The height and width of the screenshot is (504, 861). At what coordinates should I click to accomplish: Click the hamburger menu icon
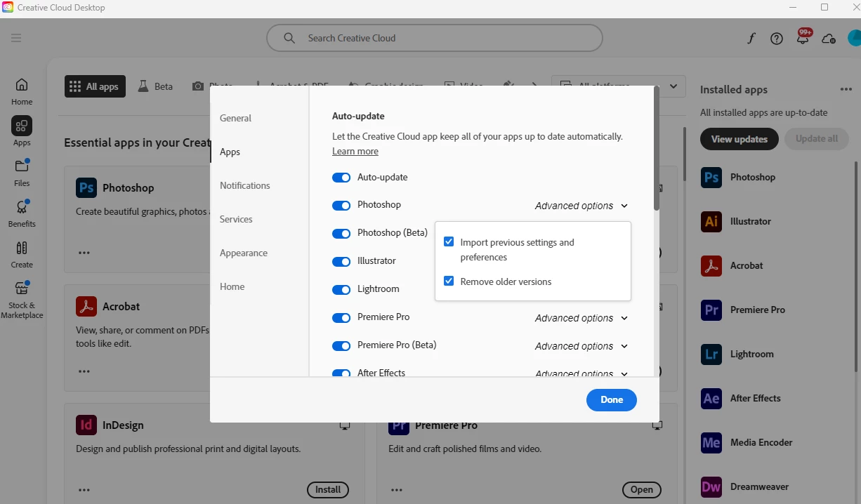click(x=16, y=38)
